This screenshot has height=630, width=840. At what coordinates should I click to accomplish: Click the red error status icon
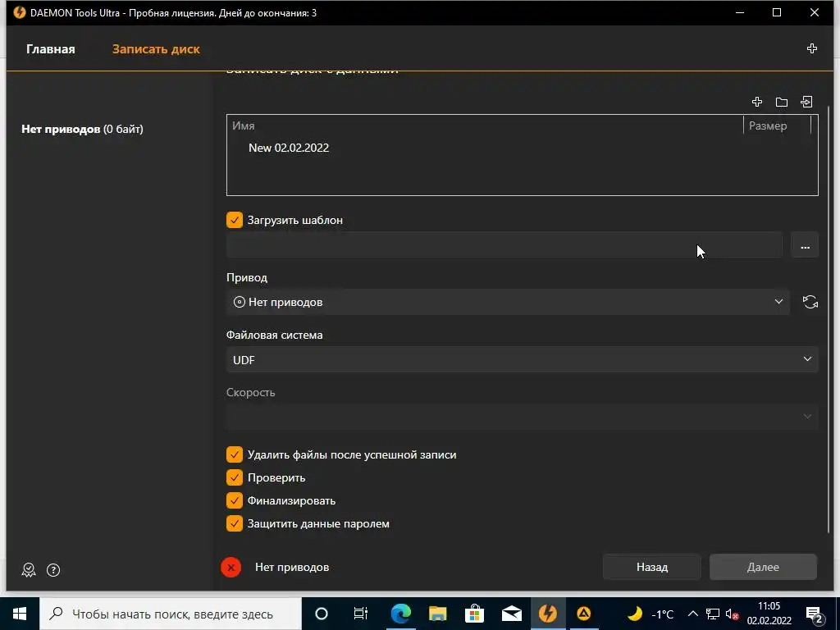tap(231, 568)
